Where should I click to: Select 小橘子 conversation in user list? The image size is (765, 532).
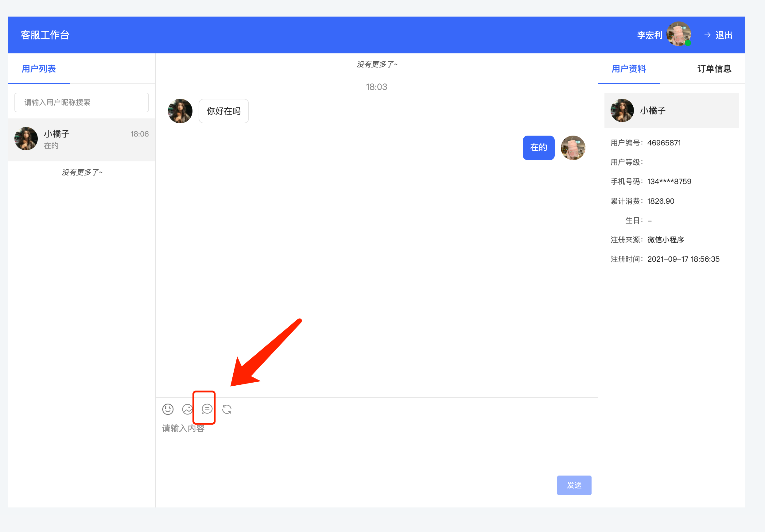click(82, 140)
